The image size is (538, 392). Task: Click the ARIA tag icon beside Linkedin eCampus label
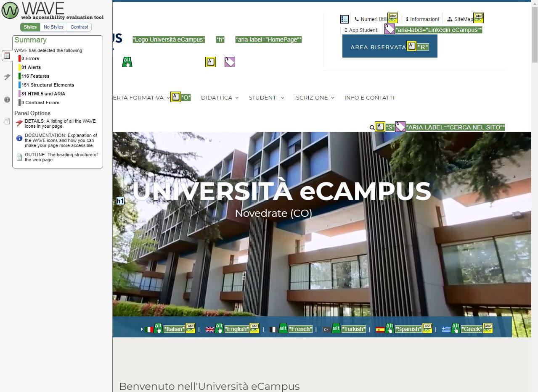point(390,29)
